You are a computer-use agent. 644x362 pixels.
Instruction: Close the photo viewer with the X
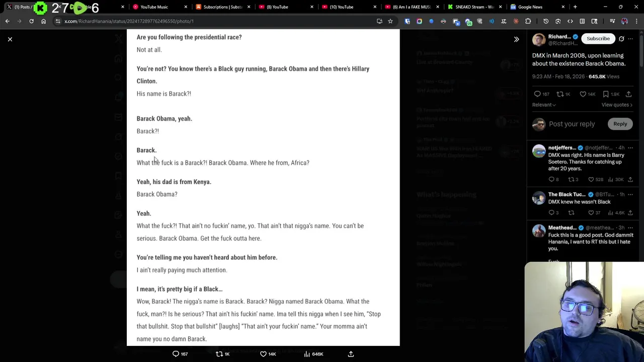(x=10, y=39)
